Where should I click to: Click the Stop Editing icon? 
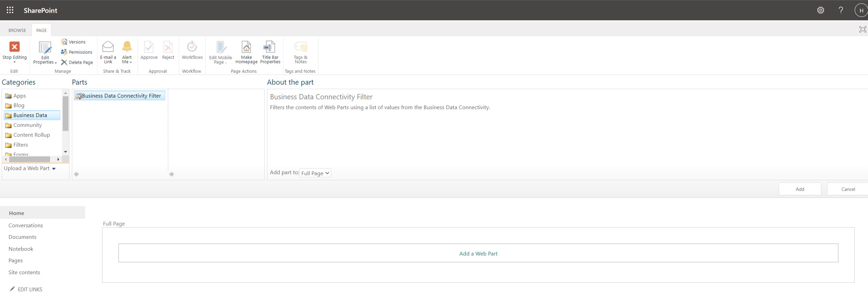pos(14,47)
